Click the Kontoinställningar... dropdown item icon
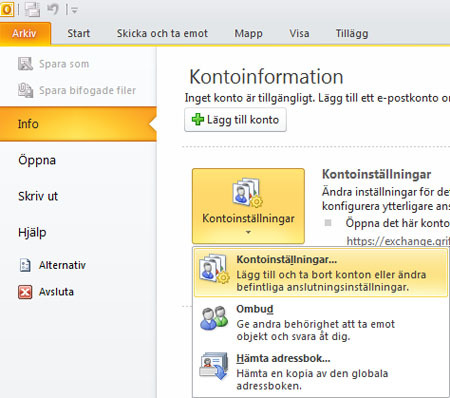The height and width of the screenshot is (398, 450). coord(214,268)
